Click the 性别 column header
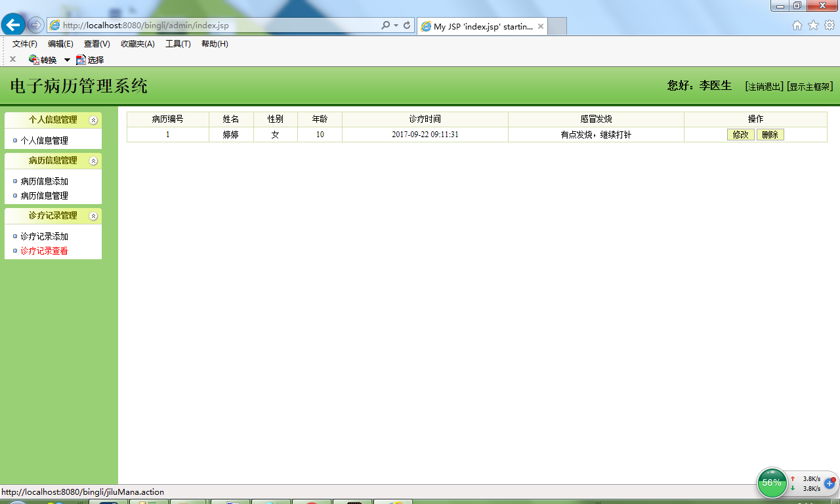840x504 pixels. (276, 119)
